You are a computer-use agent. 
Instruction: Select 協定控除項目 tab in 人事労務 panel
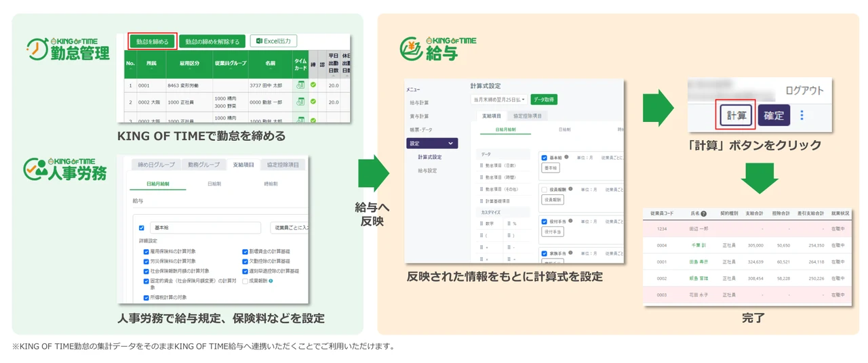(284, 165)
